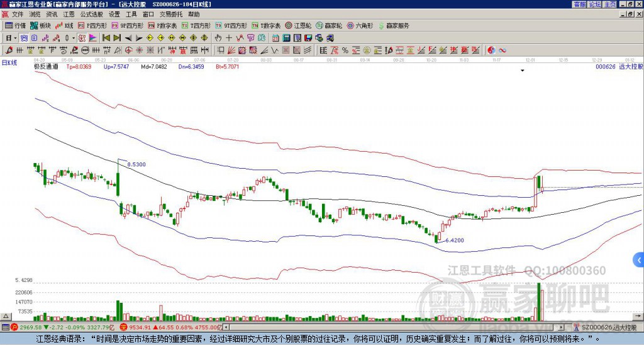Screen dimensions: 644x345
Task: Switch to the K线 chart view
Action: (64, 25)
